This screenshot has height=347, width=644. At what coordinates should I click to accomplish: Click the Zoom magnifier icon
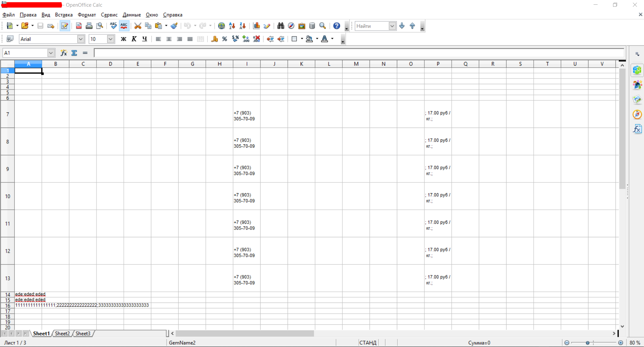[323, 26]
